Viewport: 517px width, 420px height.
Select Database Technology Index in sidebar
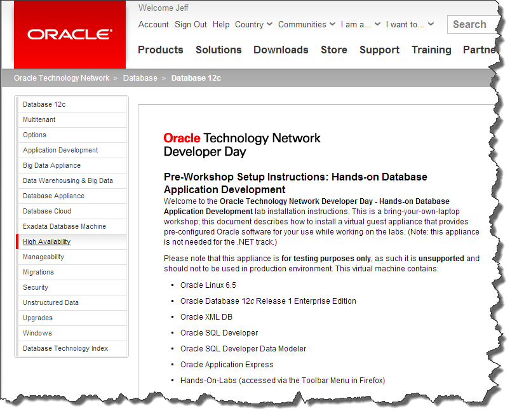click(x=72, y=348)
